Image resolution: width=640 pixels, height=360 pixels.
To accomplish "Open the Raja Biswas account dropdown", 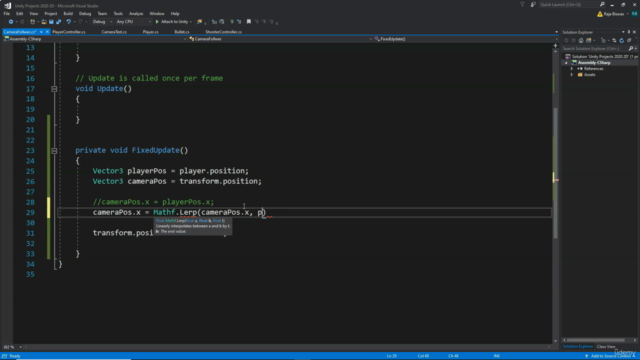I will coord(628,14).
